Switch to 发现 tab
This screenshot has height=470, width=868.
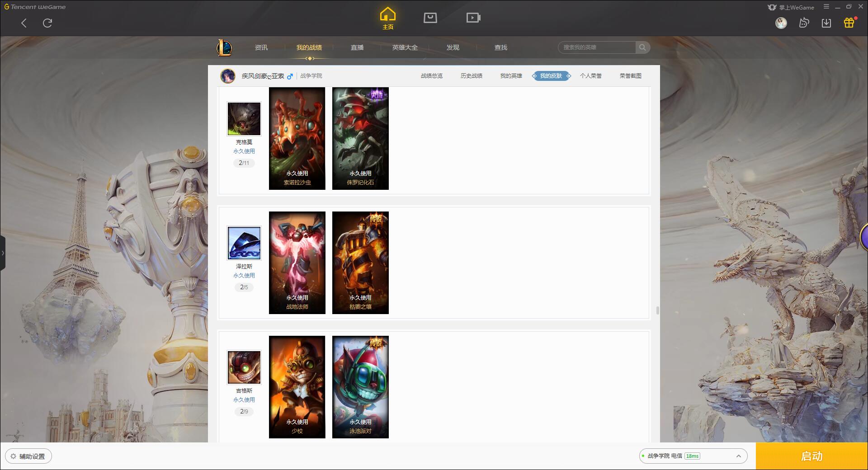coord(453,47)
